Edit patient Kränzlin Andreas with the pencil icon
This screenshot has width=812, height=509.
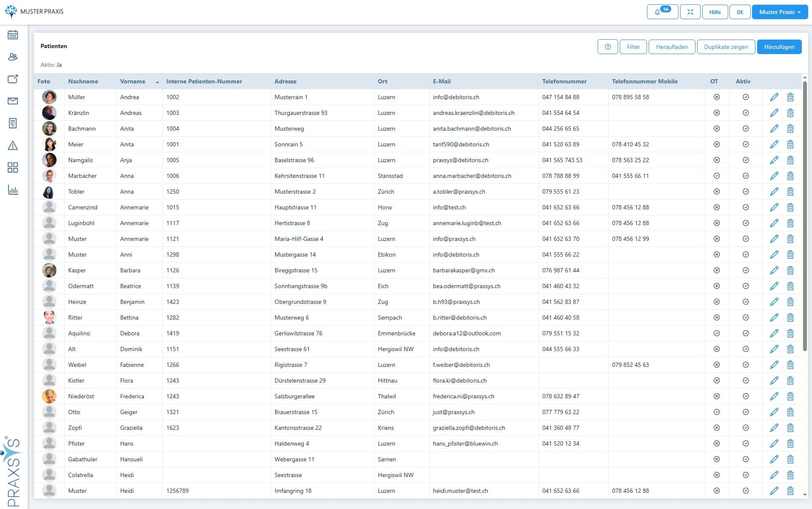[x=774, y=113]
